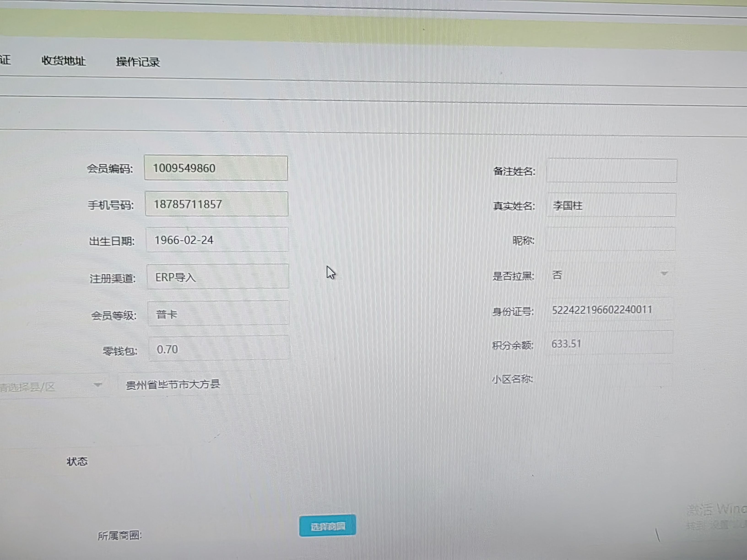Click the partially visible 证 tab
747x560 pixels.
(5, 60)
